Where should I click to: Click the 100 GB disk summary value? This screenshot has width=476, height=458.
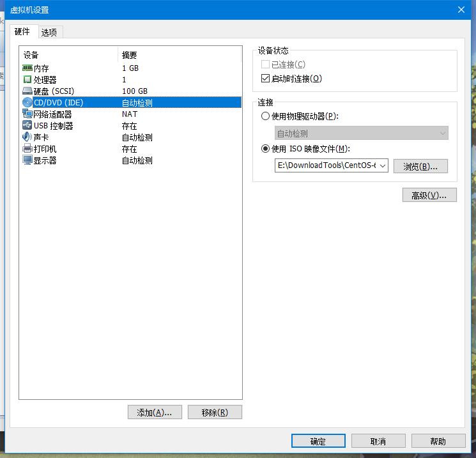point(135,91)
